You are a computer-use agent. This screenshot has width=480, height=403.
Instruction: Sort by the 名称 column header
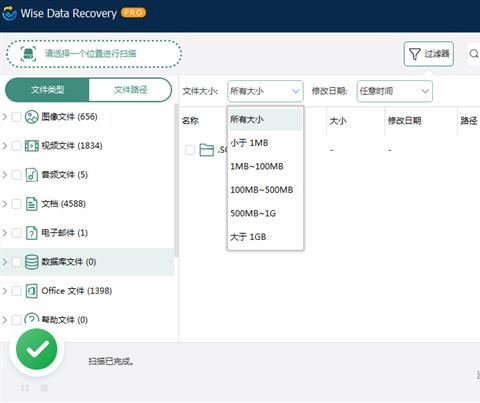(x=190, y=121)
